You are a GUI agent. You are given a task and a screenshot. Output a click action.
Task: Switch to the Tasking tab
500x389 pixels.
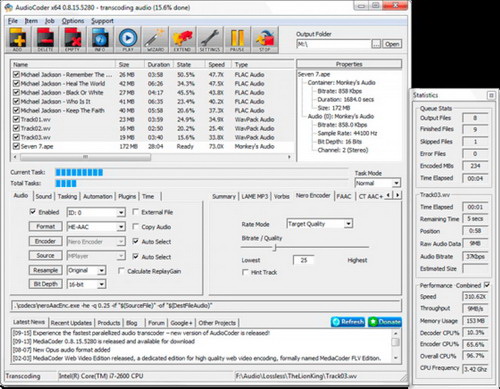point(67,196)
